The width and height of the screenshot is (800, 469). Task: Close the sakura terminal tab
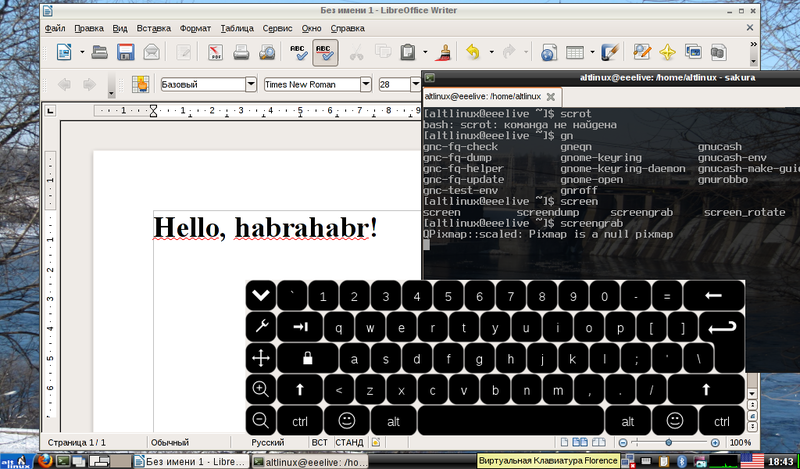551,96
